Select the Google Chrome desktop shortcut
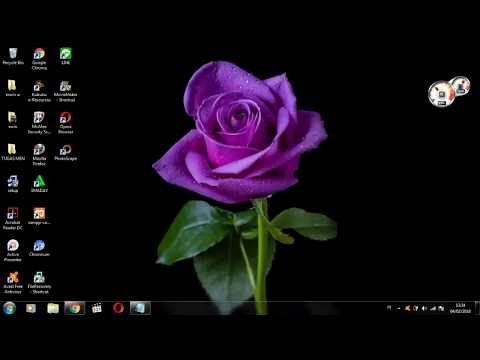The width and height of the screenshot is (480, 360). (x=39, y=59)
